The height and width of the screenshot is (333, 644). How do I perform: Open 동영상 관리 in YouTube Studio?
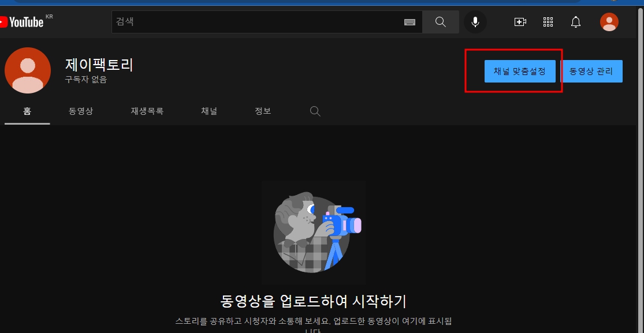tap(593, 71)
